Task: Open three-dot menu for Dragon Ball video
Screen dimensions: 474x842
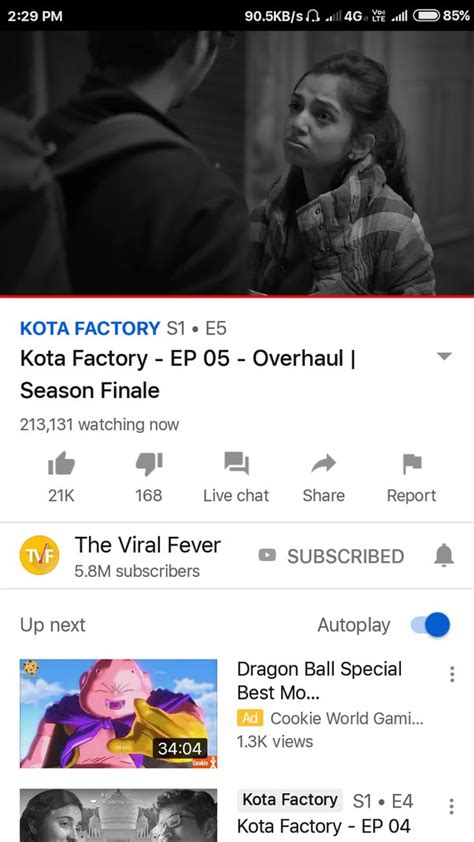Action: (x=452, y=674)
